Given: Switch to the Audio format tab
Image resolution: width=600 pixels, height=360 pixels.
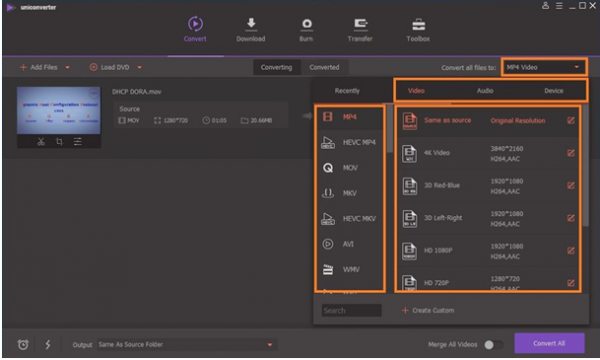Looking at the screenshot, I should tap(485, 91).
